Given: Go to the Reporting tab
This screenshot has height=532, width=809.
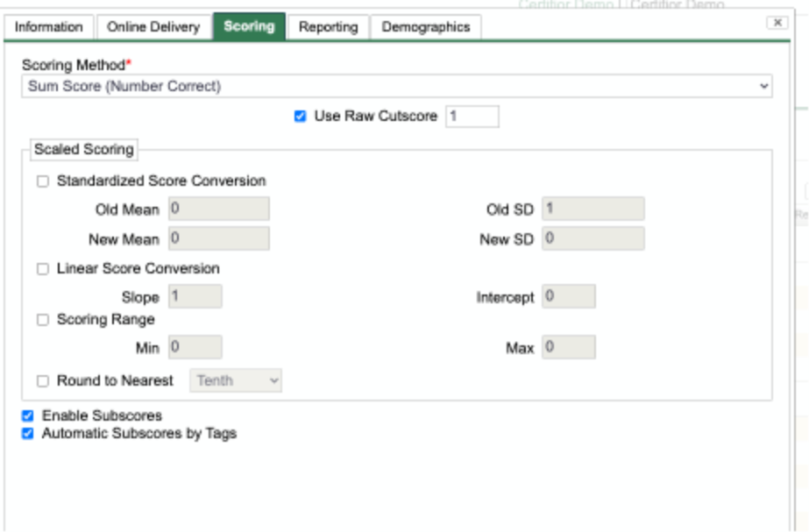Looking at the screenshot, I should [328, 27].
